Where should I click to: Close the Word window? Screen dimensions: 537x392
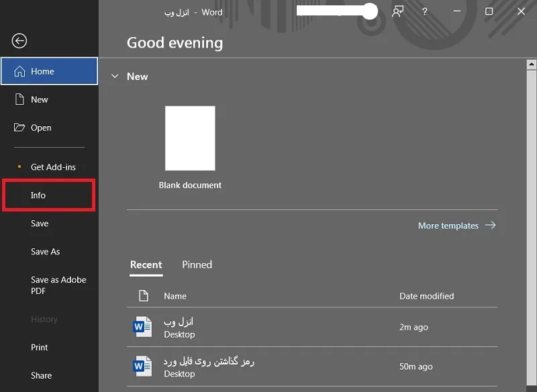521,11
